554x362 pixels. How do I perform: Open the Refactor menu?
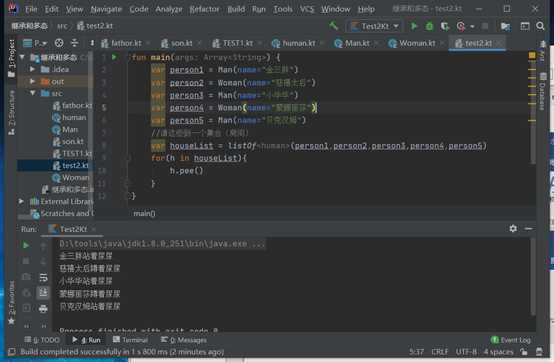pyautogui.click(x=204, y=9)
